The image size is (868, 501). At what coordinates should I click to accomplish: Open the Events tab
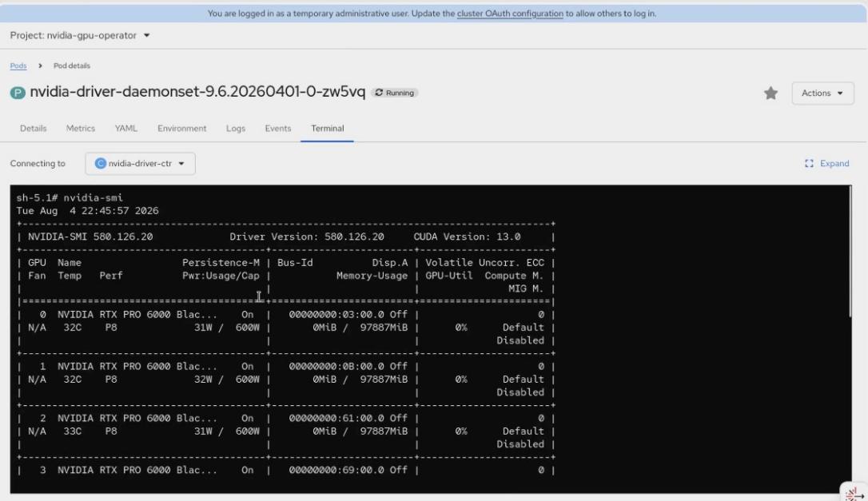click(278, 128)
